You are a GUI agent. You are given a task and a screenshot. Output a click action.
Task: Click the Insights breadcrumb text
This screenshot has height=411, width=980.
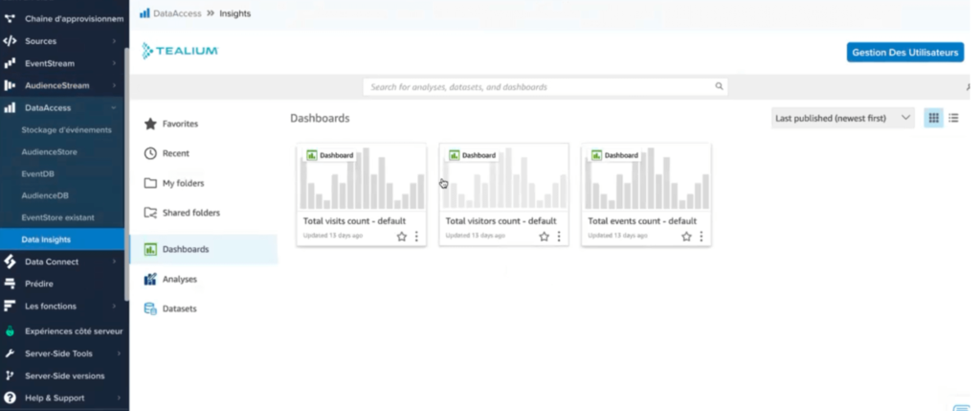[235, 13]
